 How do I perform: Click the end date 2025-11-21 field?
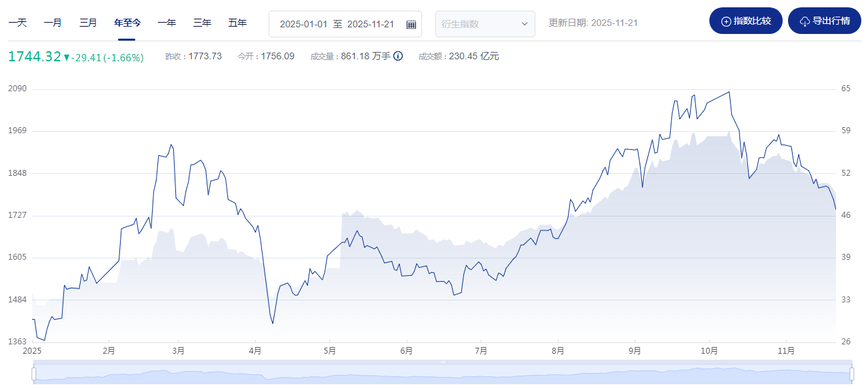(371, 24)
